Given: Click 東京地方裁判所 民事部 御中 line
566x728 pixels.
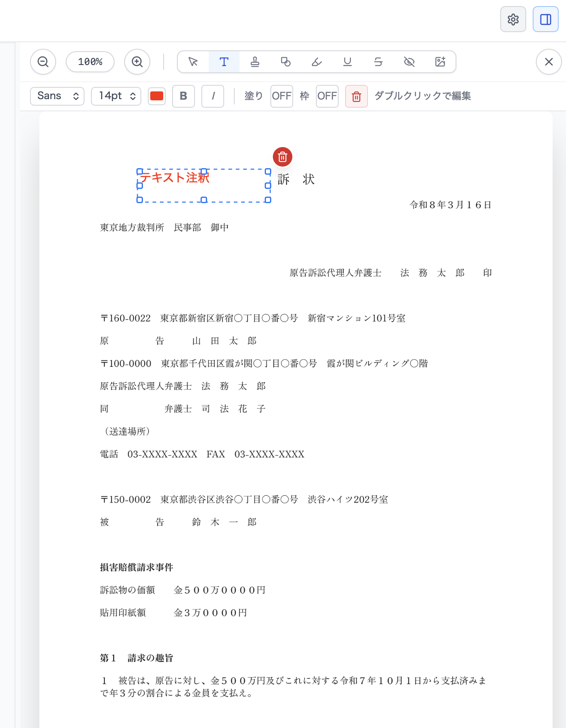Looking at the screenshot, I should tap(164, 227).
